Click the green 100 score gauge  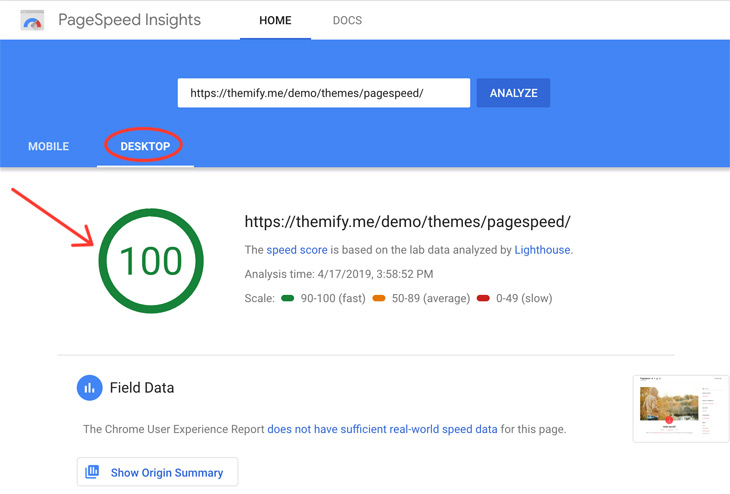point(151,261)
